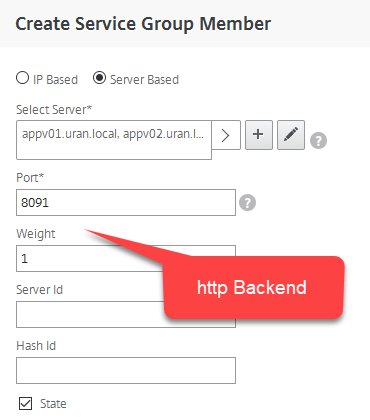Toggle the State checkbox
370x420 pixels.
click(26, 403)
